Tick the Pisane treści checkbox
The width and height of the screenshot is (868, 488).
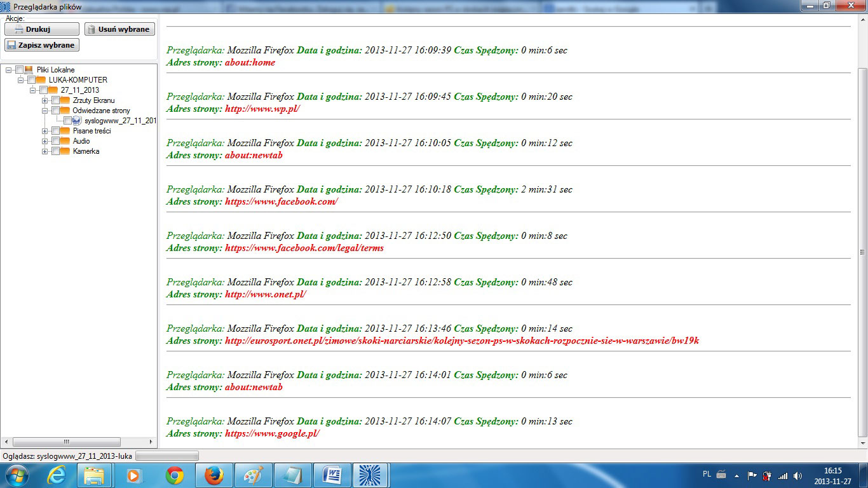55,131
